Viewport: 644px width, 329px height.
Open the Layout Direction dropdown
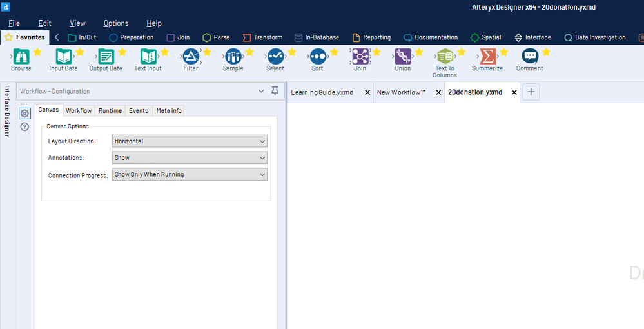pyautogui.click(x=190, y=141)
